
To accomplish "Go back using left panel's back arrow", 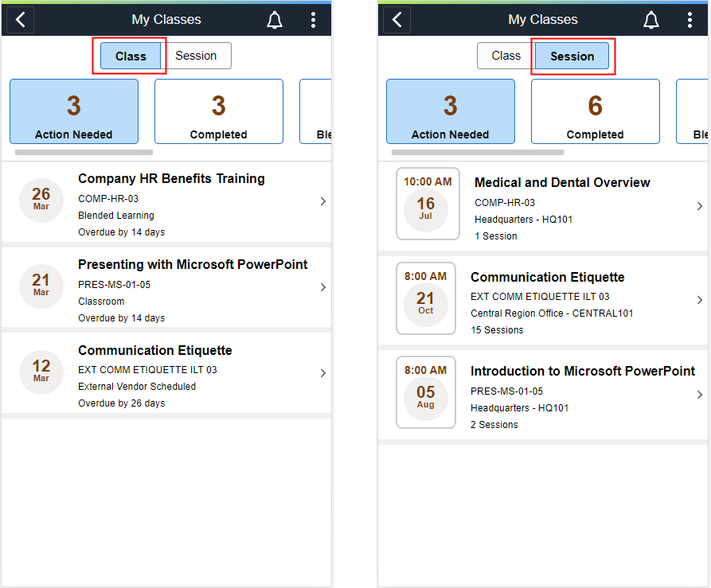I will coord(20,20).
